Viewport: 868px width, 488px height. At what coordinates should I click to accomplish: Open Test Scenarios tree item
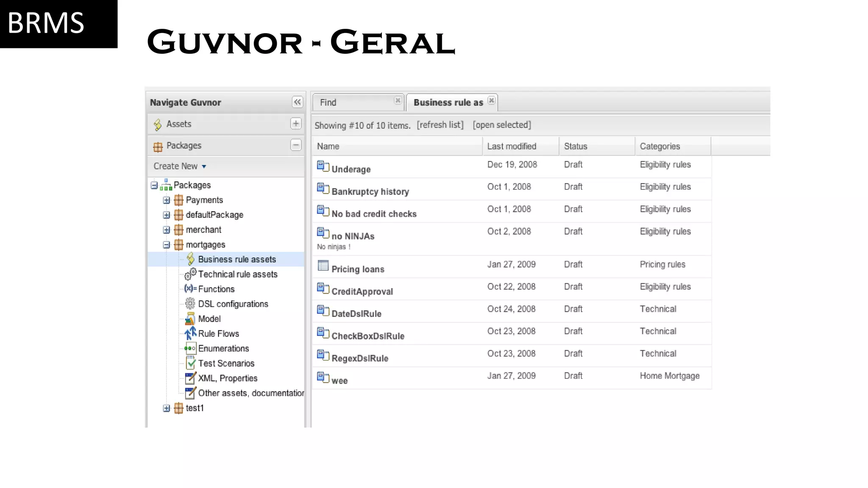pyautogui.click(x=226, y=363)
